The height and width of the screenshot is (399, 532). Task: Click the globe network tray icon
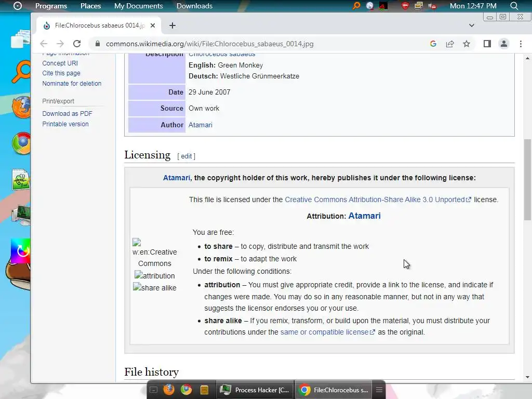[x=370, y=6]
